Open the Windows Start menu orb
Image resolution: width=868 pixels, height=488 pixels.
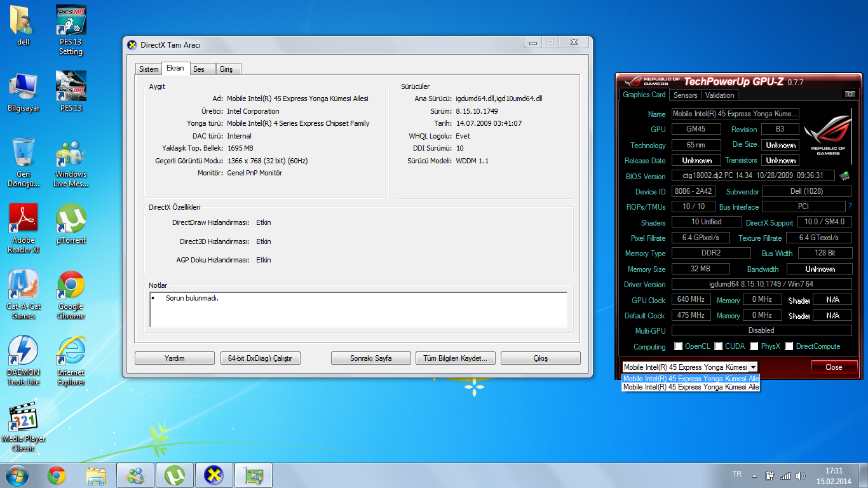tap(17, 475)
